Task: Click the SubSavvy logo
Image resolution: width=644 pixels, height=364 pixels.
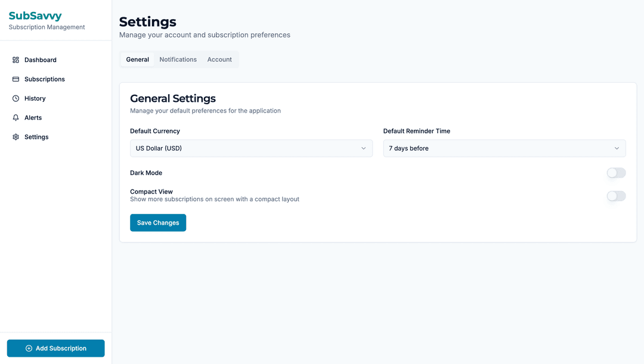Action: [x=36, y=15]
